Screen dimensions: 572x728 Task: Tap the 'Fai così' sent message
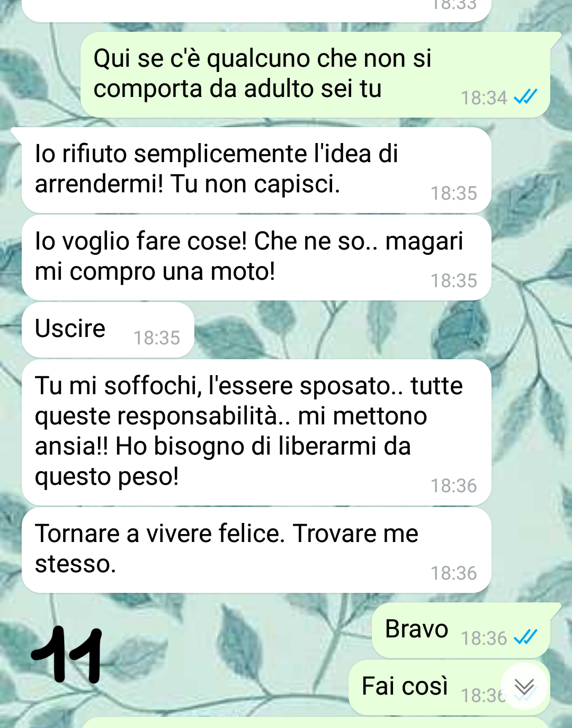(x=449, y=687)
